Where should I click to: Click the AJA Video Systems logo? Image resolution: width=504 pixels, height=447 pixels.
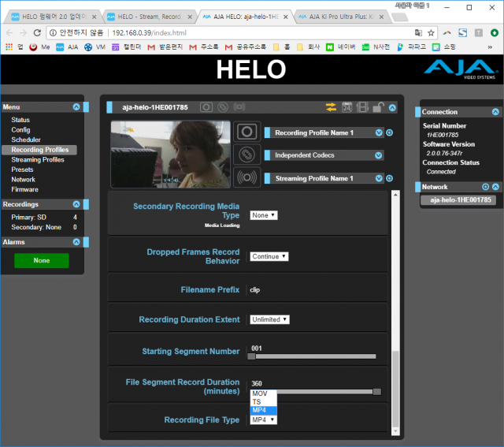coord(461,69)
